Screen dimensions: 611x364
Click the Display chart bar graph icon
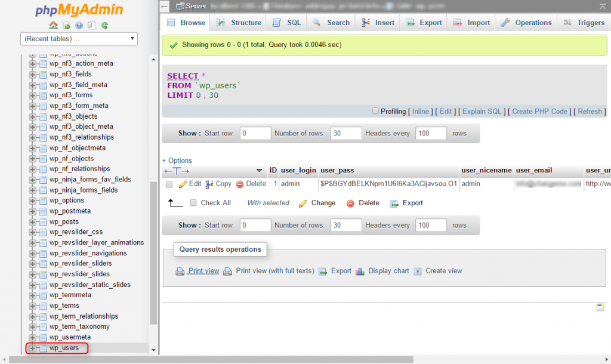point(360,272)
